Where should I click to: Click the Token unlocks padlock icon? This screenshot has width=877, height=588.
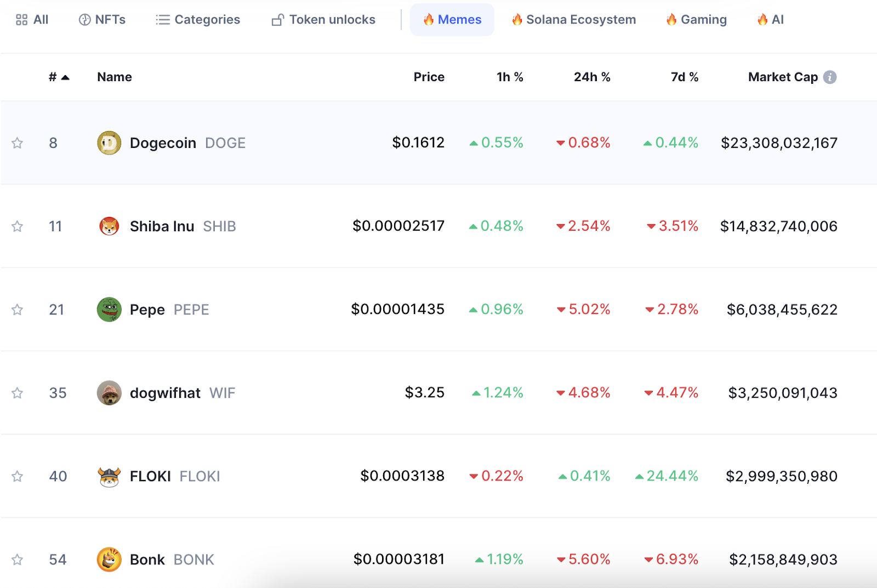coord(277,20)
